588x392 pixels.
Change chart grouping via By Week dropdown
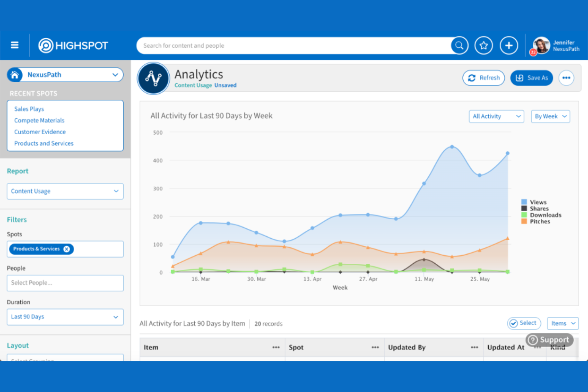(550, 116)
